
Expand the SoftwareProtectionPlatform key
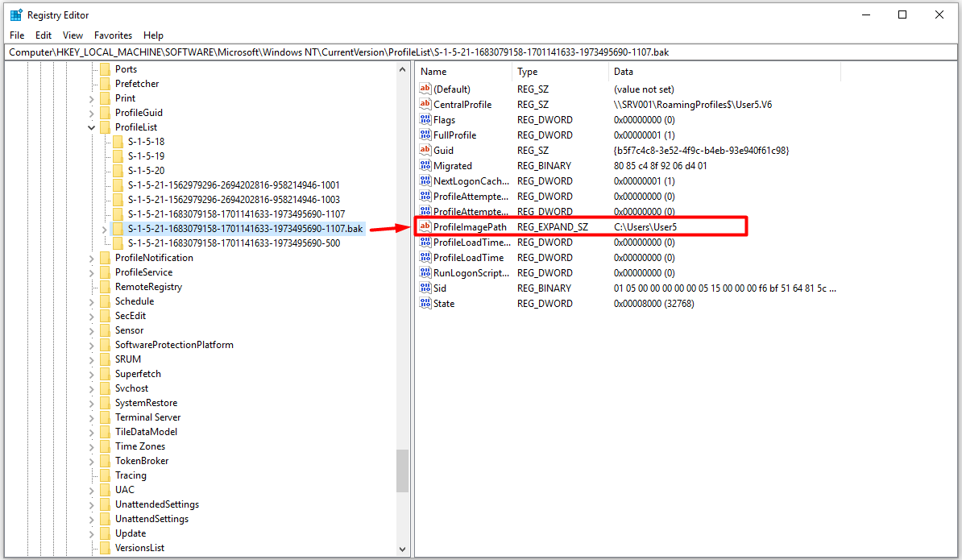pos(91,346)
